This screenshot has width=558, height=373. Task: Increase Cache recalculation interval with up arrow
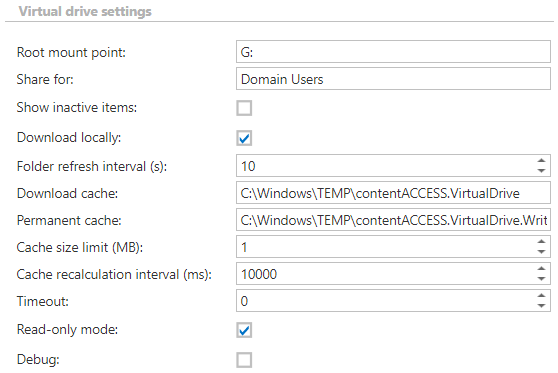[x=541, y=269]
